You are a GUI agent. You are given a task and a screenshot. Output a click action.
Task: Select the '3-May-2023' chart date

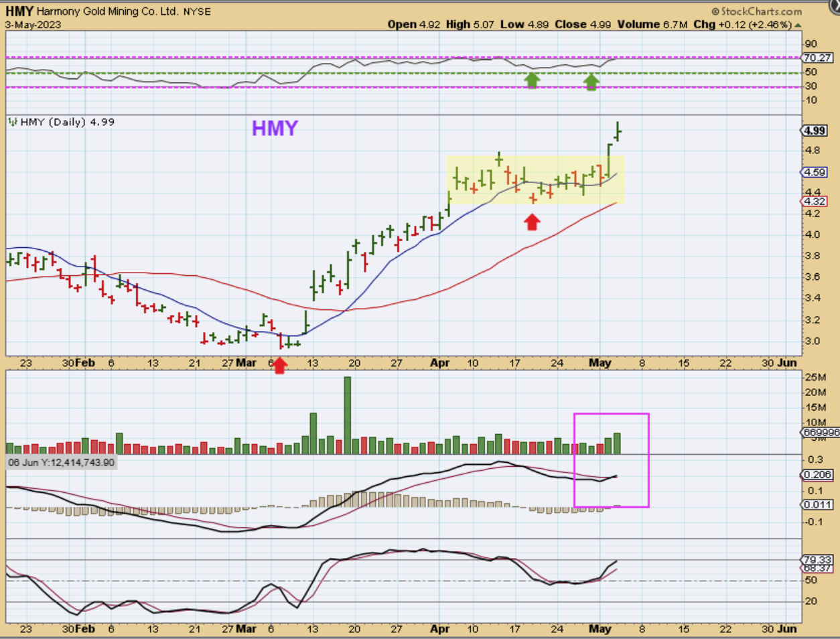33,25
